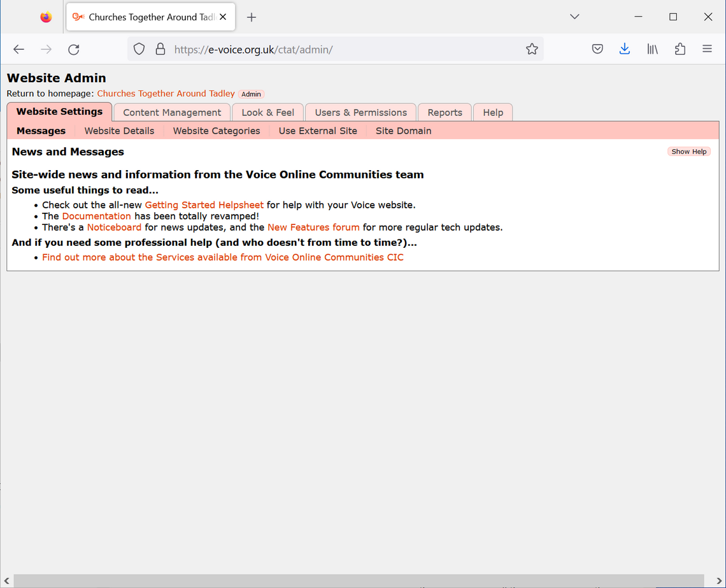Close the Churches Together Around Tadley tab
726x588 pixels.
(223, 17)
